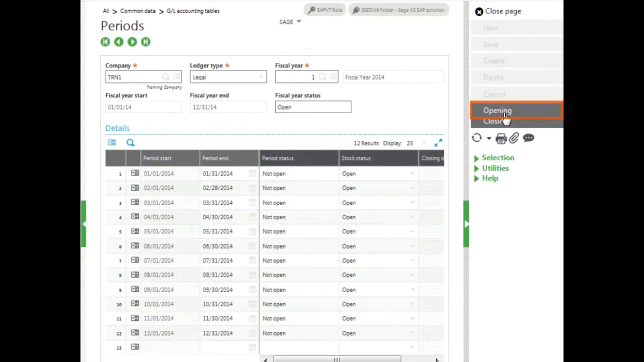This screenshot has width=644, height=362.
Task: Open the Ledger type dropdown
Action: (261, 77)
